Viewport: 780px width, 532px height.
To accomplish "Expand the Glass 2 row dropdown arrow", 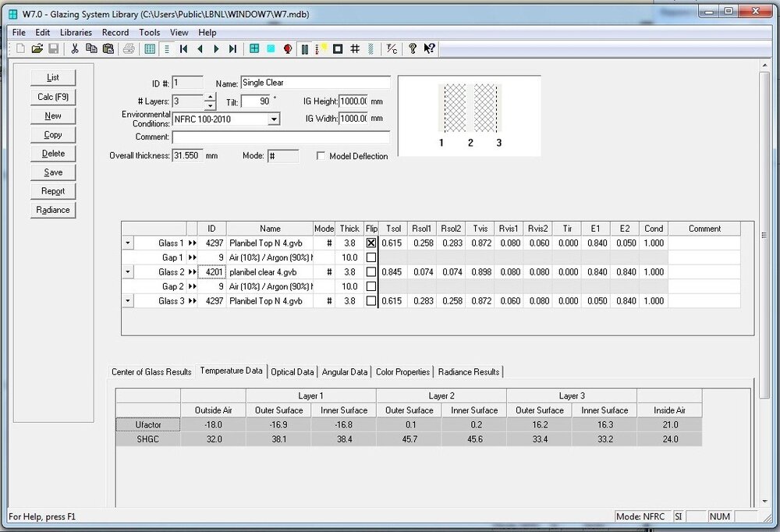I will 128,272.
